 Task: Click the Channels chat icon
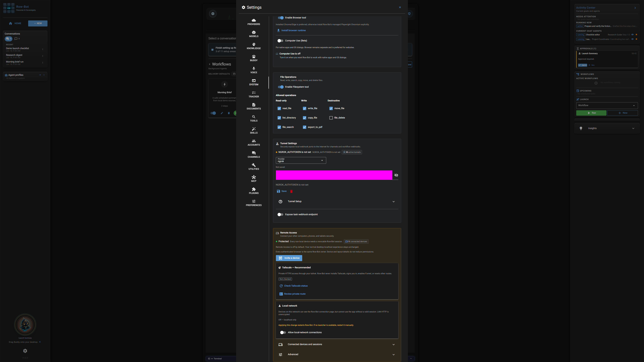[x=254, y=153]
